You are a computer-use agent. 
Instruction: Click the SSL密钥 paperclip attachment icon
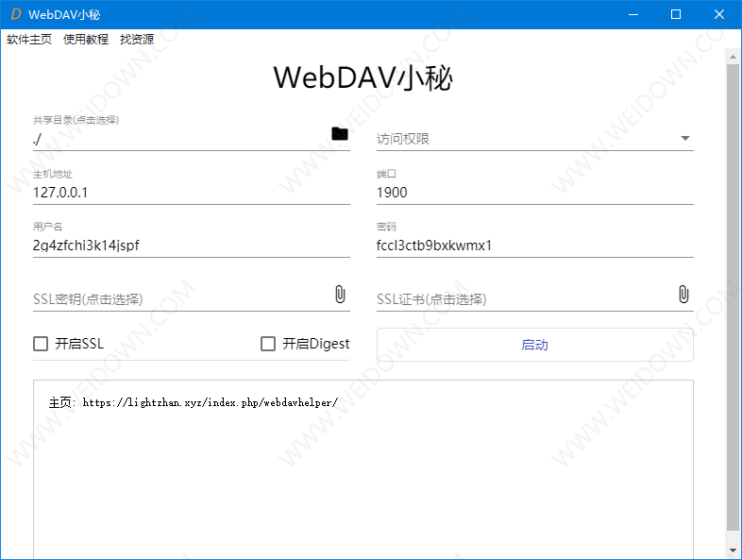point(340,294)
